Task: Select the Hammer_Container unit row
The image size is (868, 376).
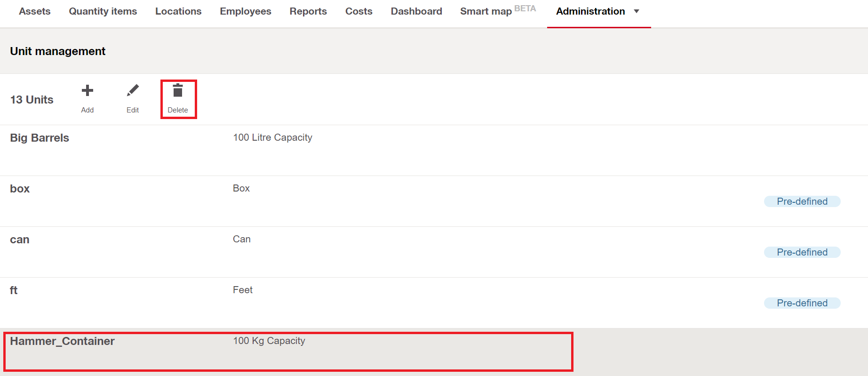Action: click(x=434, y=352)
